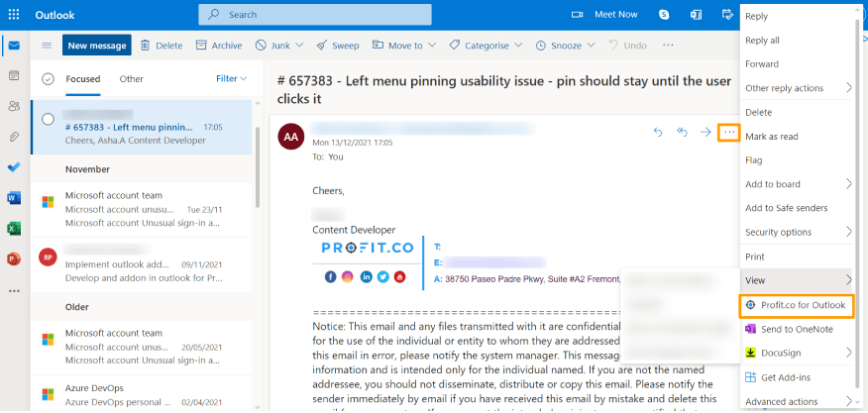Open message more actions ellipsis
This screenshot has height=413, width=868.
pyautogui.click(x=729, y=133)
